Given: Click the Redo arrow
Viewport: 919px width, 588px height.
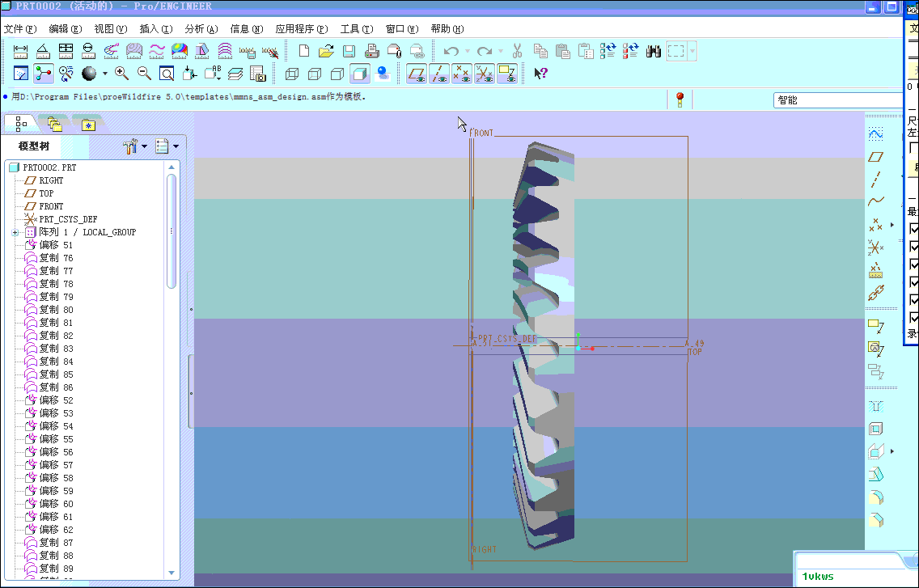Looking at the screenshot, I should [x=484, y=51].
